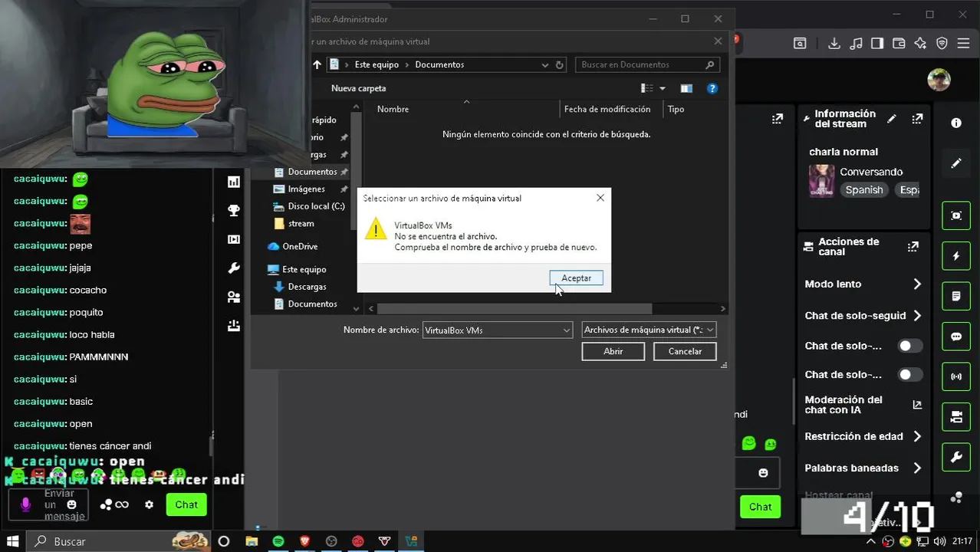Open File Explorer from the taskbar

pyautogui.click(x=252, y=541)
